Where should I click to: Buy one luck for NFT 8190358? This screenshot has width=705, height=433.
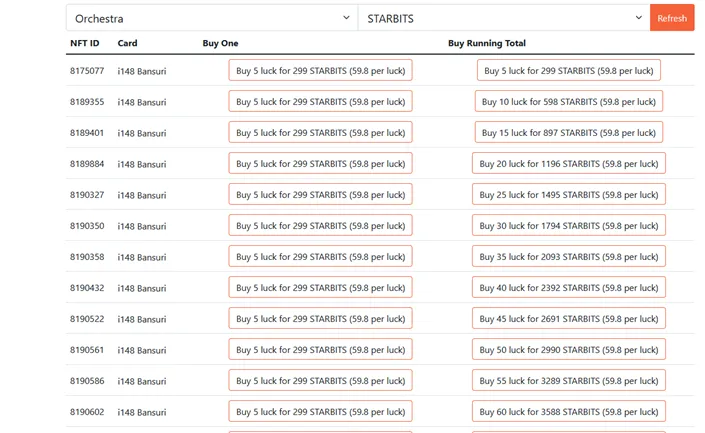[320, 256]
